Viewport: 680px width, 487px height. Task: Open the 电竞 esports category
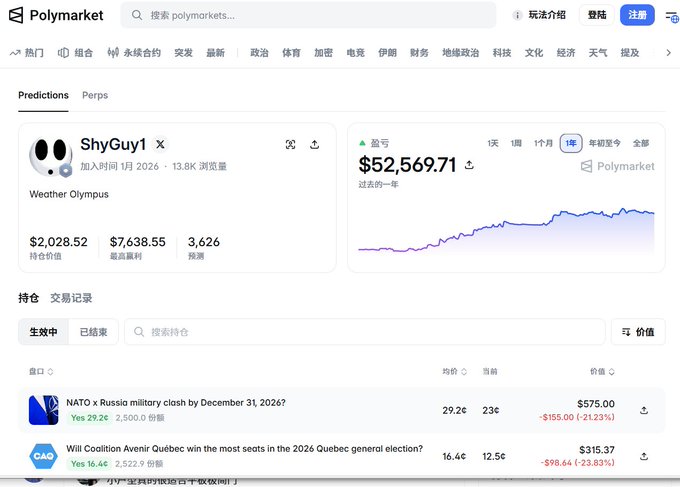tap(356, 53)
